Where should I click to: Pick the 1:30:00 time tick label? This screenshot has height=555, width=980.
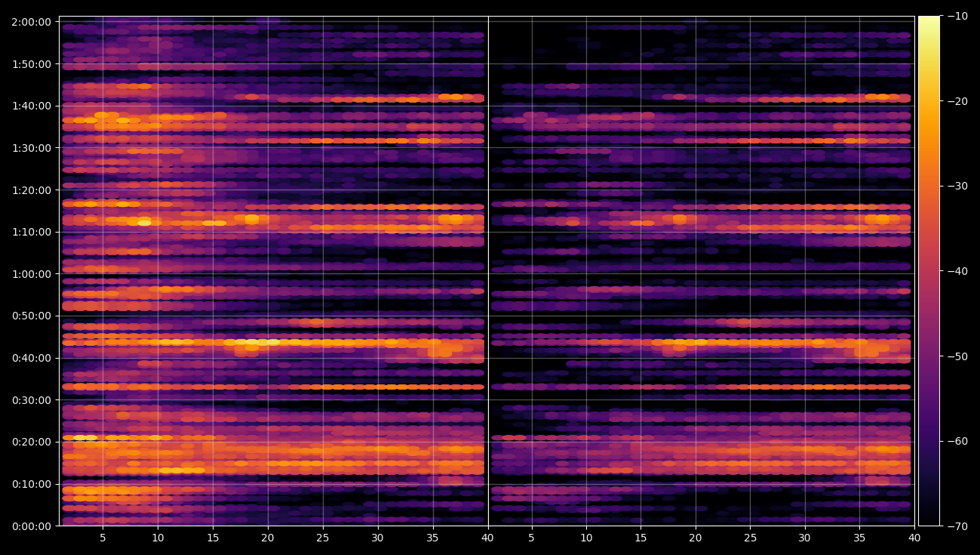[31, 148]
